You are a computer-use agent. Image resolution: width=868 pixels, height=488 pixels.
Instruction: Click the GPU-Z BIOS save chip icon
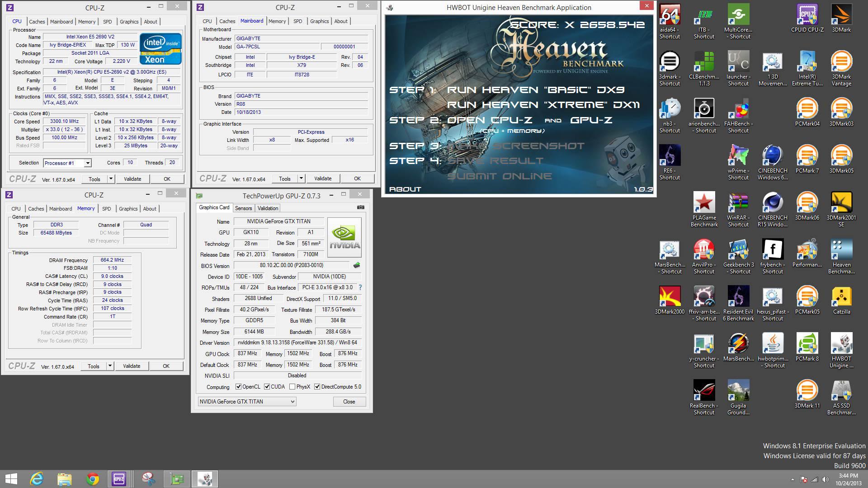(357, 265)
